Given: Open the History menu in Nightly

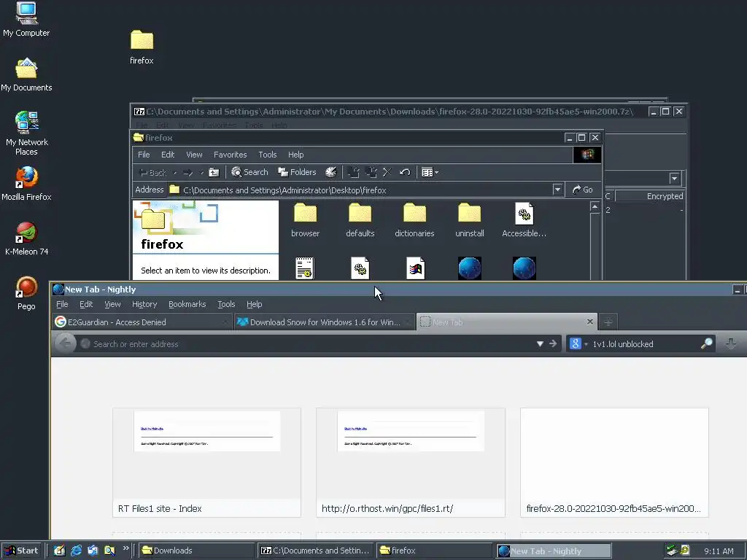Looking at the screenshot, I should coord(144,304).
